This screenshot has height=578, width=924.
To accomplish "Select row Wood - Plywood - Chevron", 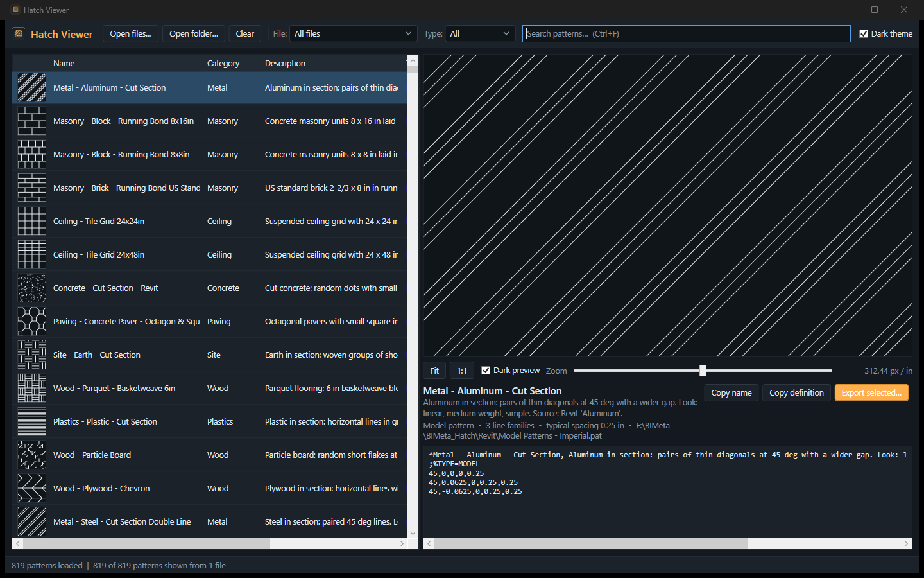I will [x=210, y=488].
